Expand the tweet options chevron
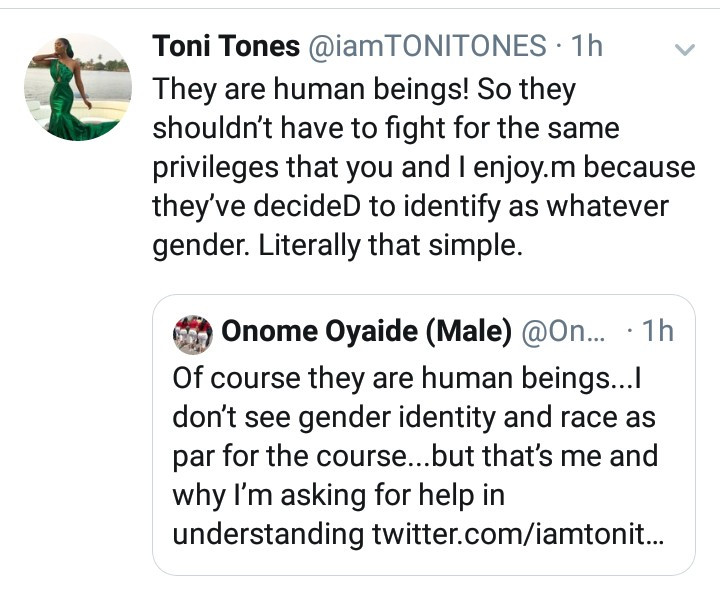This screenshot has height=590, width=720. pyautogui.click(x=685, y=48)
